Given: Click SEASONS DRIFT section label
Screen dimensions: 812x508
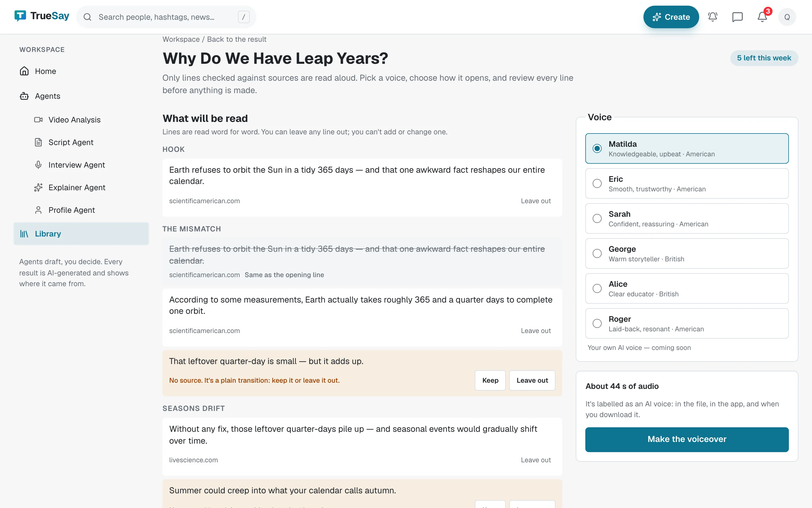Looking at the screenshot, I should pyautogui.click(x=194, y=408).
